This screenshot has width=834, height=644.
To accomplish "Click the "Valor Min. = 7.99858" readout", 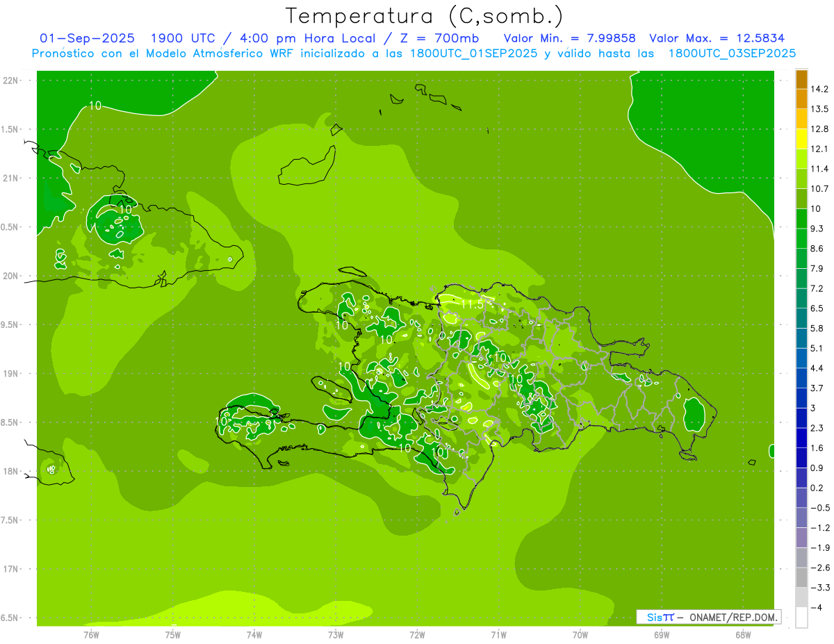I will [569, 38].
